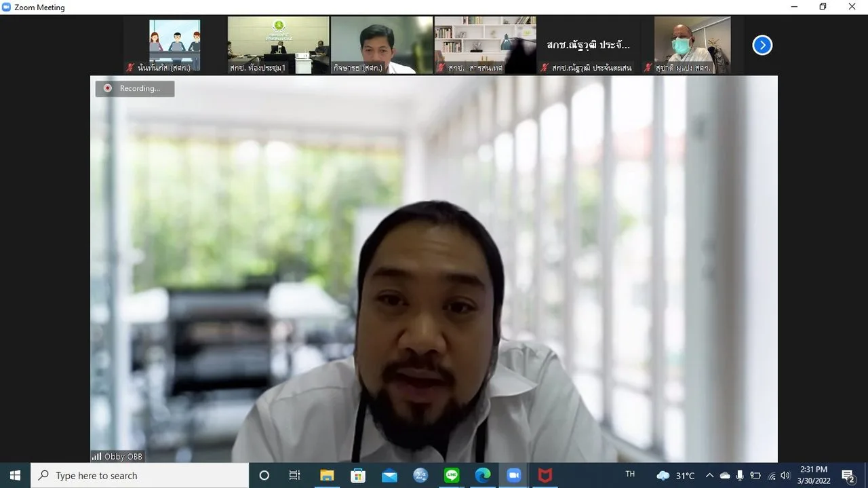The height and width of the screenshot is (488, 868).
Task: Click the Zoom Meeting title bar icon
Action: [x=7, y=7]
